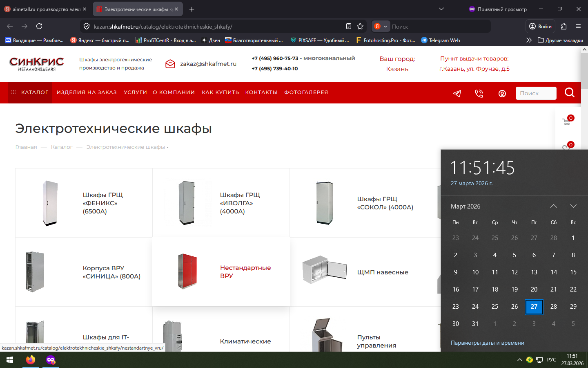This screenshot has width=588, height=368.
Task: Open the ШМП навесные cabinet thumbnail
Action: [x=324, y=270]
